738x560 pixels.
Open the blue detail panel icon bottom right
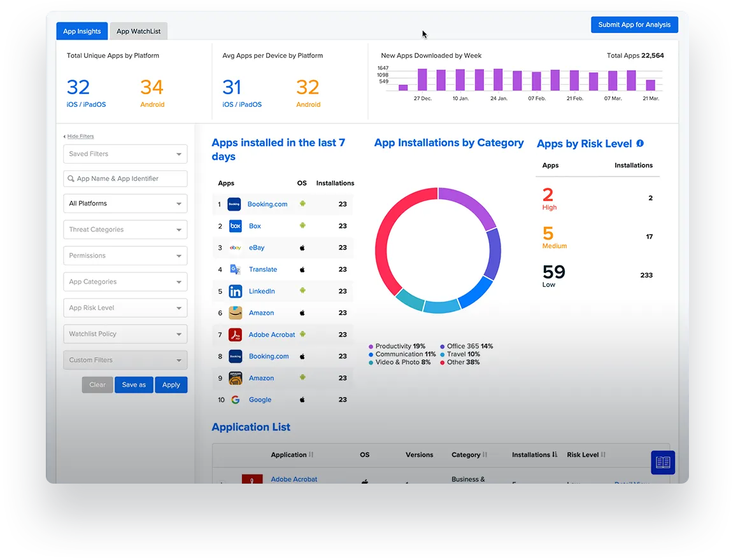663,463
